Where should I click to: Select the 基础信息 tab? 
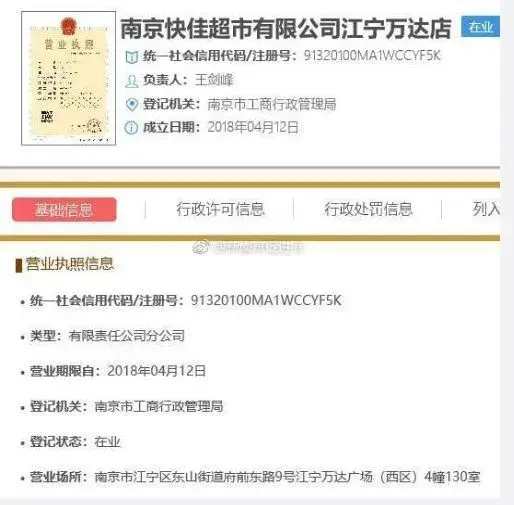64,210
